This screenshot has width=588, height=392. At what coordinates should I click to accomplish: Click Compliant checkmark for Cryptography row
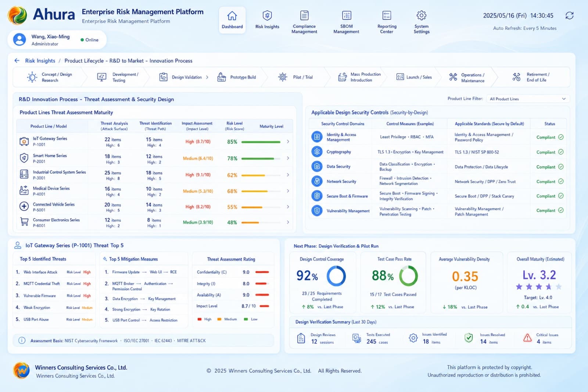[x=561, y=152]
